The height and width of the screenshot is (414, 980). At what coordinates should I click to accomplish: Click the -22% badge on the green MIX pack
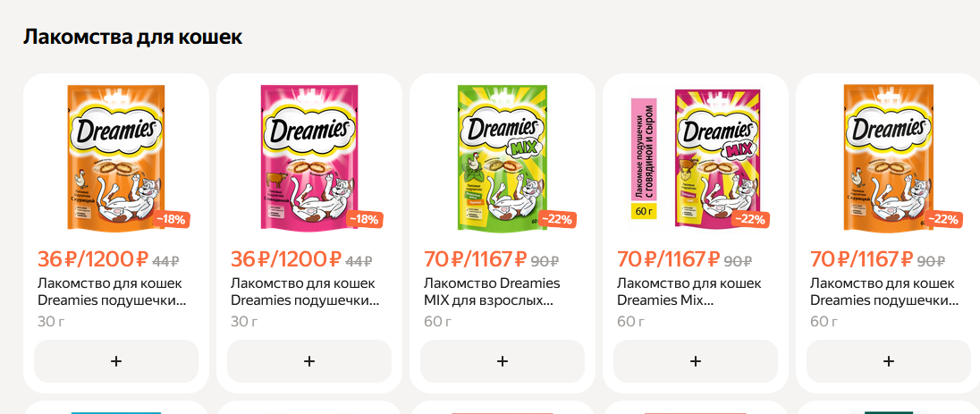(556, 219)
